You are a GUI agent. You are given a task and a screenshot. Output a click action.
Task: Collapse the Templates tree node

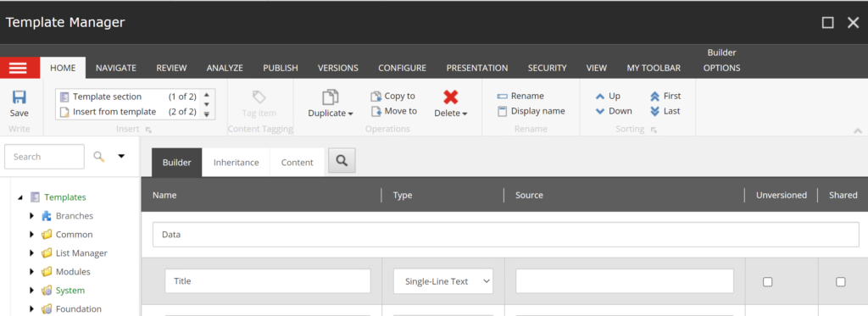[x=20, y=197]
